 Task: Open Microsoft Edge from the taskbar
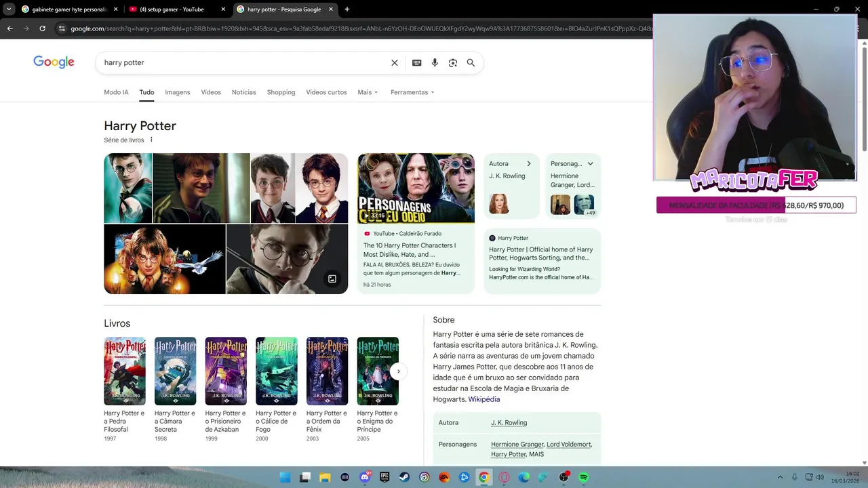[524, 477]
